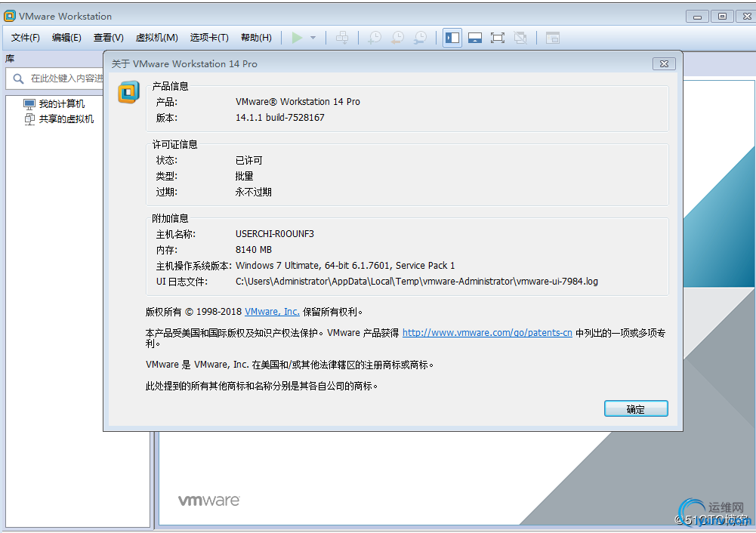
Task: Open the 编辑(E) menu
Action: 66,38
